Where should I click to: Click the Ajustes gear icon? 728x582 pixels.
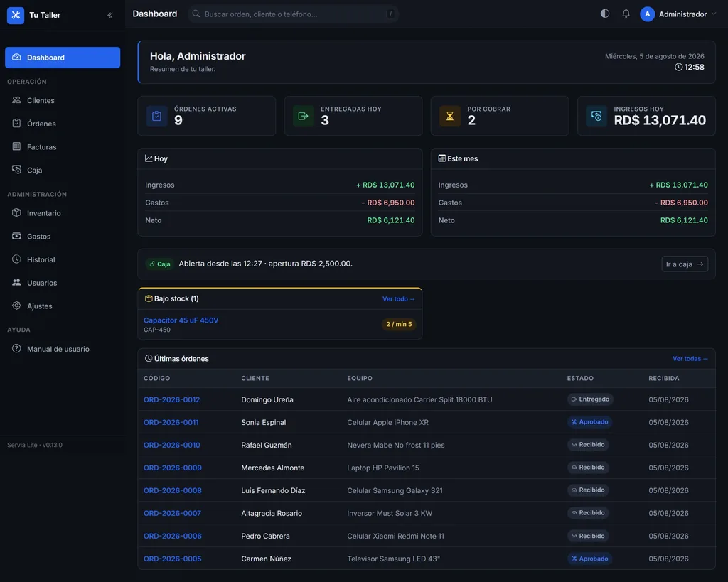[x=16, y=306]
